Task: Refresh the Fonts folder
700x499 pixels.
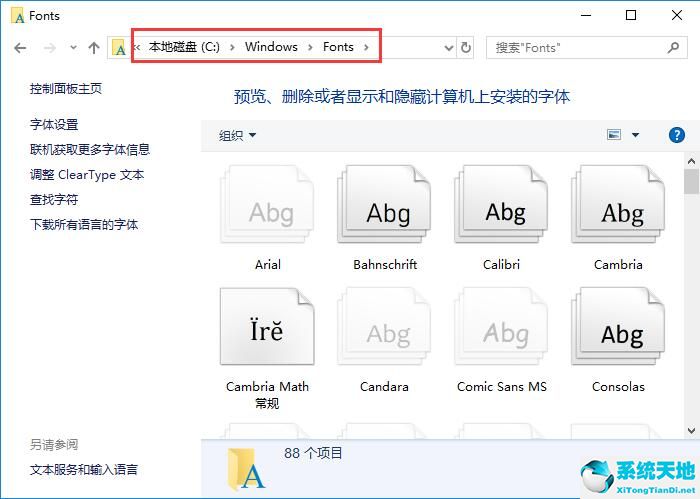Action: [466, 47]
